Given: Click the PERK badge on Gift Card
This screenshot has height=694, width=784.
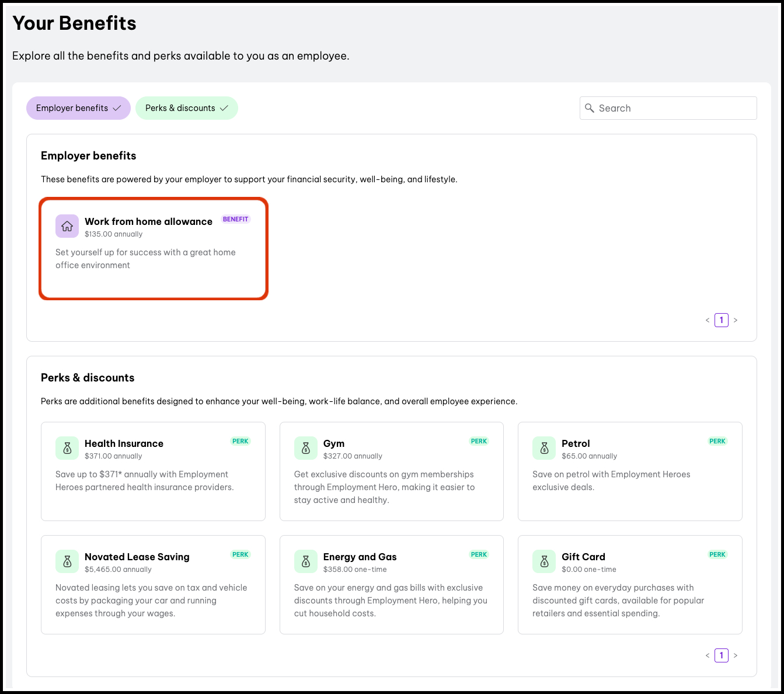Looking at the screenshot, I should coord(717,554).
